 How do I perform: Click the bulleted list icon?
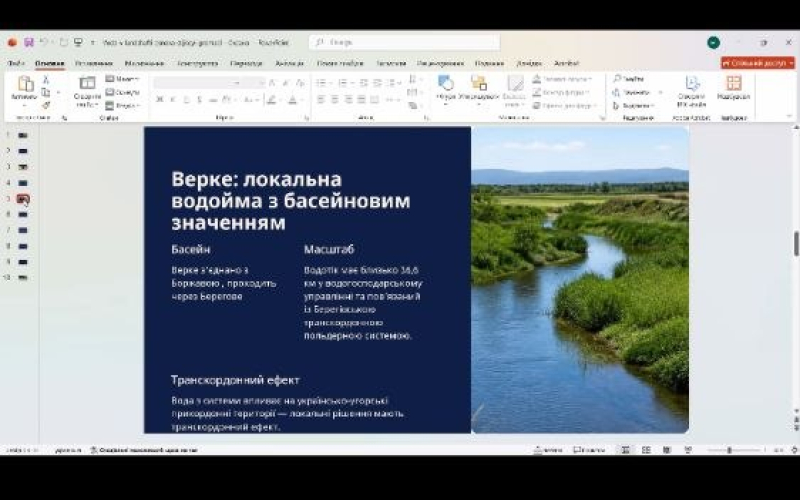321,83
